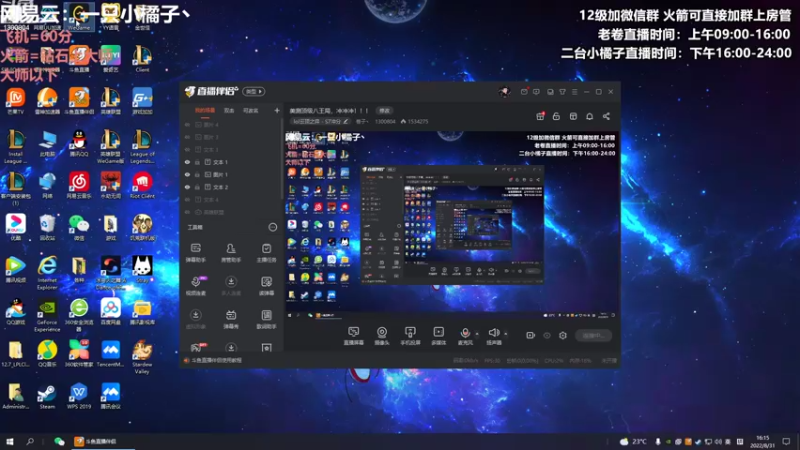Toggle visibility of the 图片 1 layer

click(x=187, y=174)
